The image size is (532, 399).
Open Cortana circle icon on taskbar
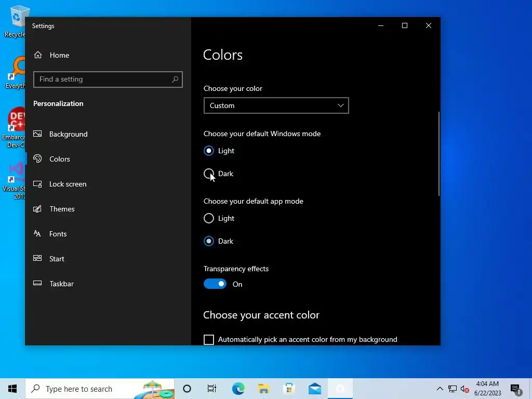[187, 389]
